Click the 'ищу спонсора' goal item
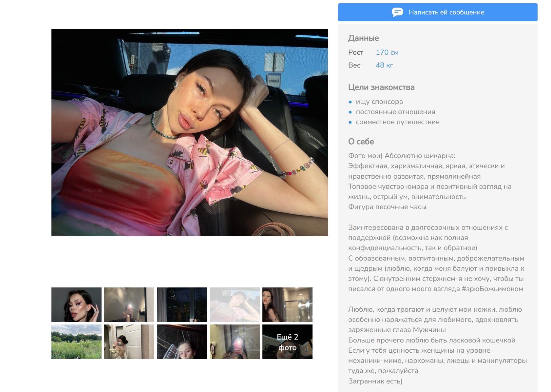Viewport: 551px width, 392px height. pos(379,102)
